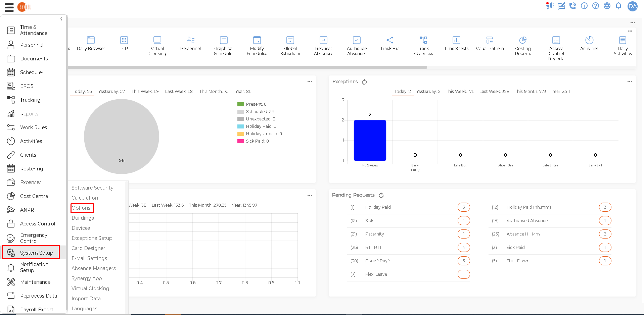Viewport: 644px width, 315px height.
Task: Open the Graphical Scheduler shortcut
Action: click(x=224, y=46)
